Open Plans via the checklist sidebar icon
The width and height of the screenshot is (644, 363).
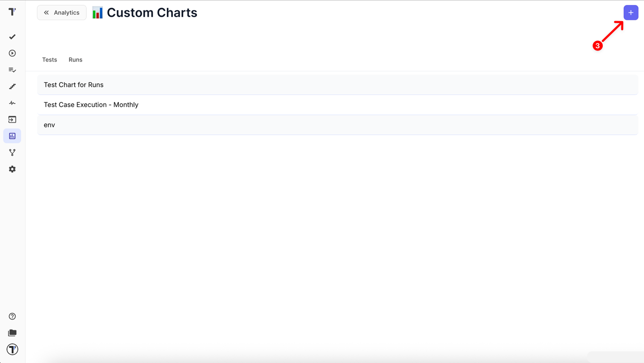[12, 70]
